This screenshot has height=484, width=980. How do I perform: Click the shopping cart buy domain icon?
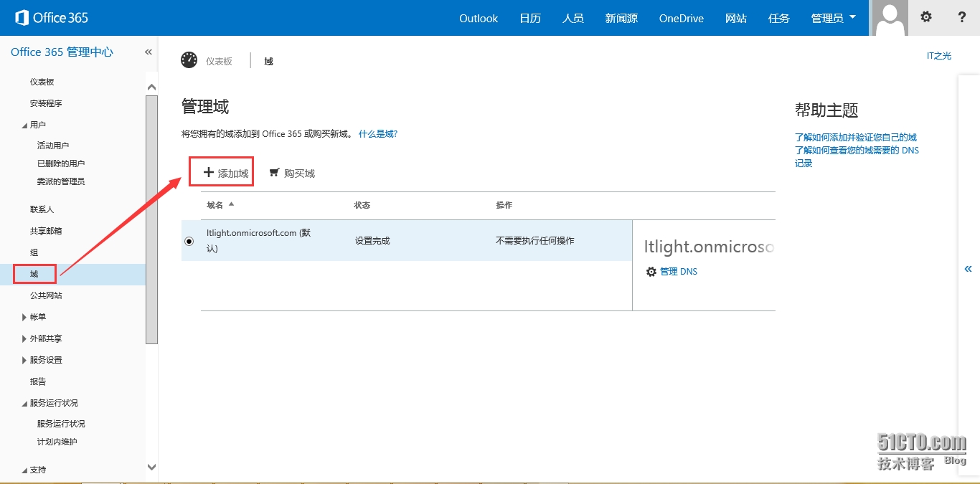click(274, 173)
